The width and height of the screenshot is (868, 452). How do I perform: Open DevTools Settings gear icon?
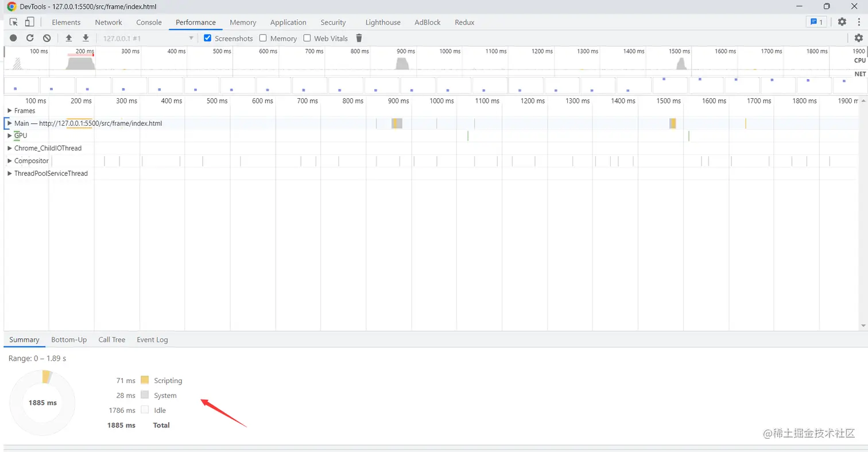click(x=842, y=22)
